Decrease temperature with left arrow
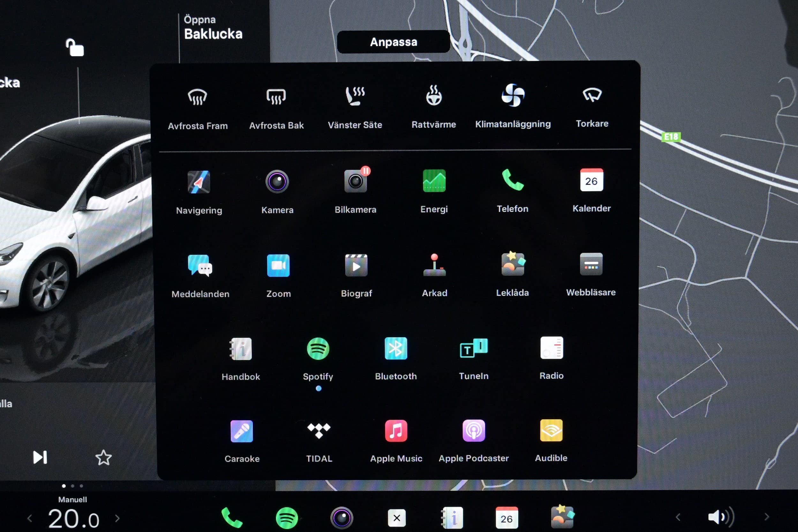Viewport: 798px width, 532px height. tap(30, 518)
